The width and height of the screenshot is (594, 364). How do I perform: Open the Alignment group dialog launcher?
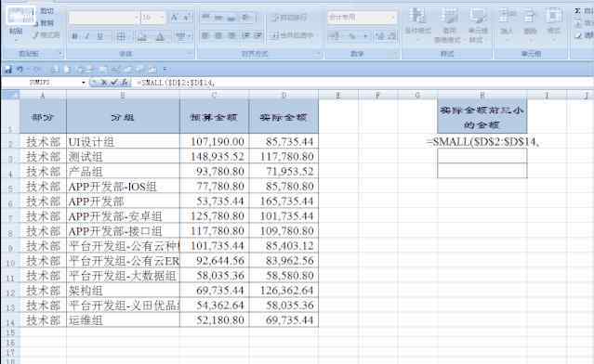point(318,54)
